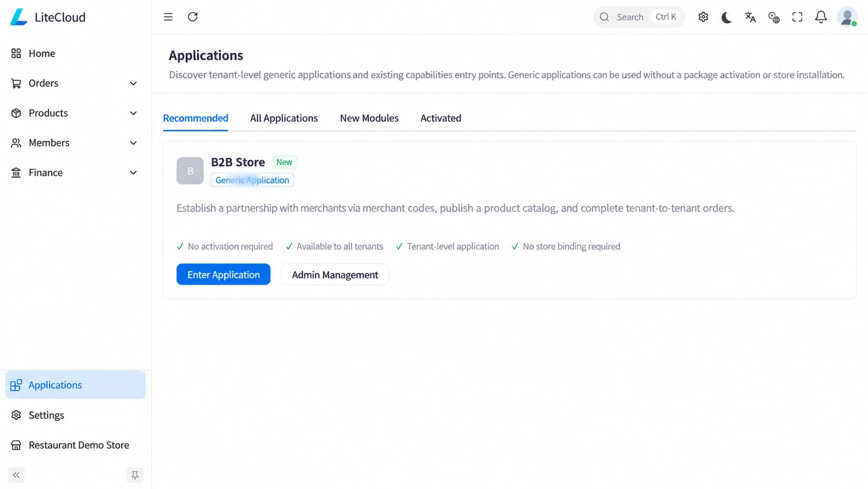Click the LiteCloud brand name
Viewport: 868px width, 489px height.
click(60, 17)
